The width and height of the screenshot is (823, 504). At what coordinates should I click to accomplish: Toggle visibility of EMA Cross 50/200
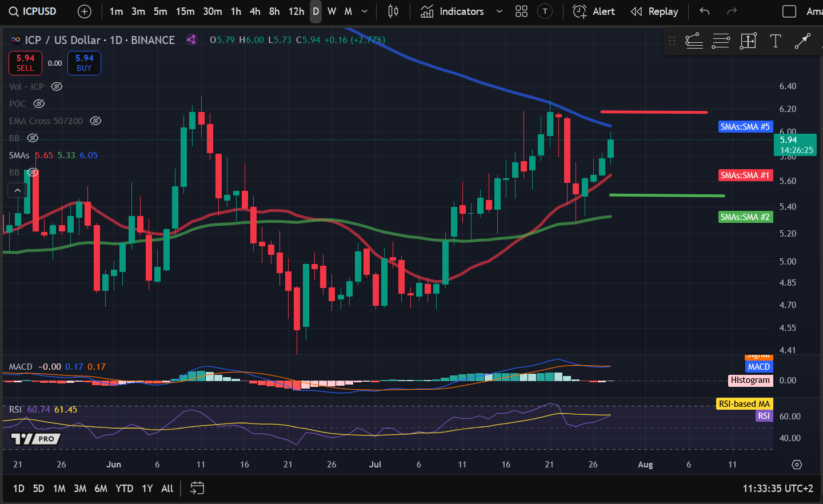tap(95, 121)
